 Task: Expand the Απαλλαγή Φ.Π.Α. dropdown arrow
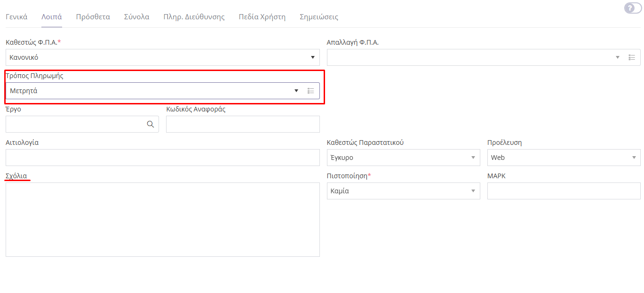point(618,57)
